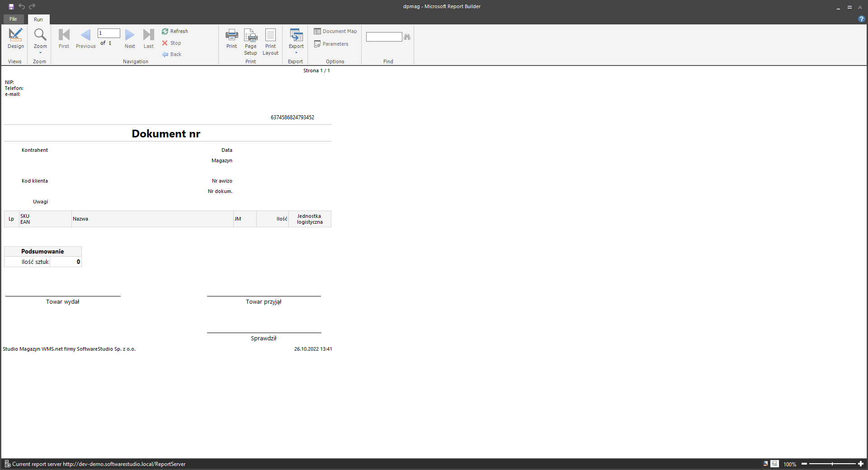Click the Podsumowanie header cell
The width and height of the screenshot is (868, 470).
point(43,251)
